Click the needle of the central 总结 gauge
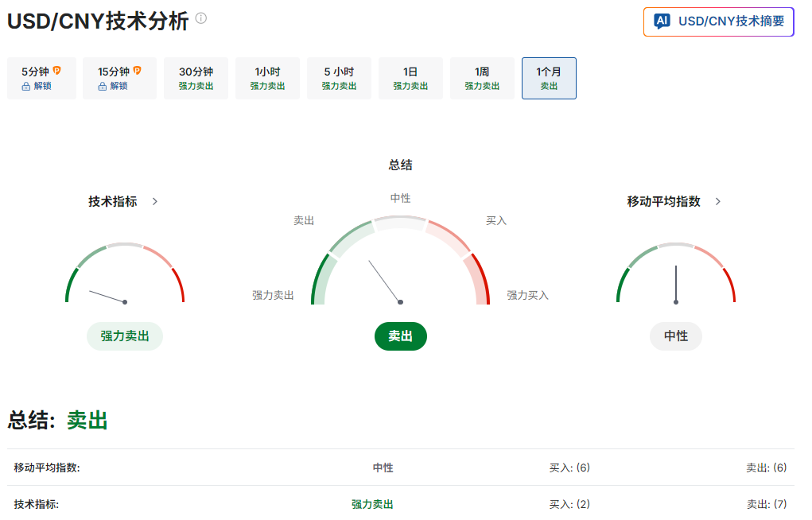Image resolution: width=812 pixels, height=520 pixels. tap(385, 281)
